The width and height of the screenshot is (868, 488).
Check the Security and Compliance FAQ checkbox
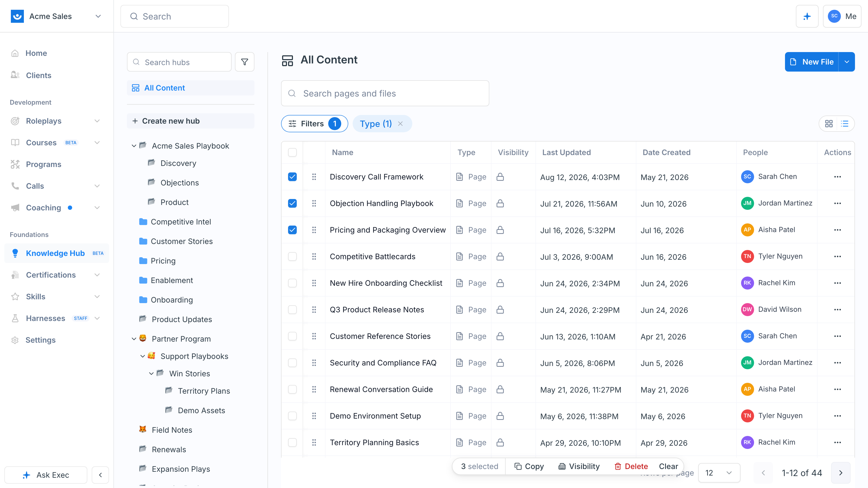click(292, 363)
